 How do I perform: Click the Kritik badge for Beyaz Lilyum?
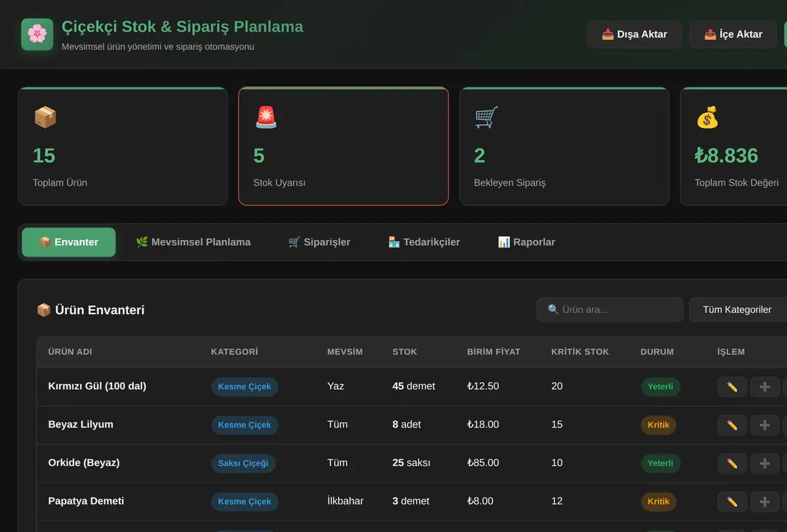(658, 425)
